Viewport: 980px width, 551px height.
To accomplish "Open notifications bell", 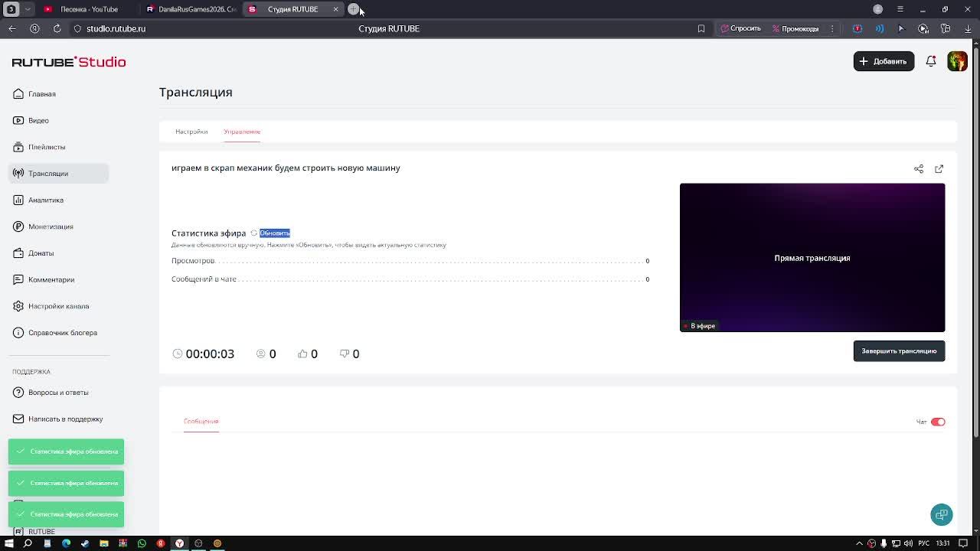I will coord(931,61).
